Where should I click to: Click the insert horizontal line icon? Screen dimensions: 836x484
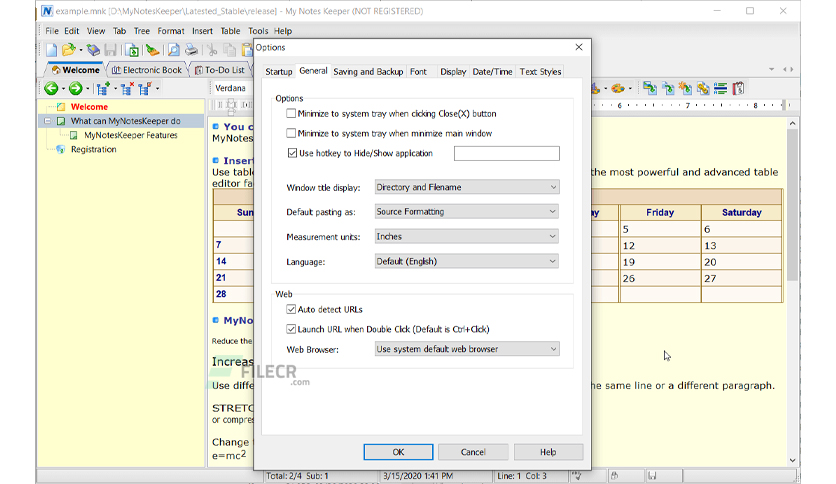pyautogui.click(x=721, y=88)
